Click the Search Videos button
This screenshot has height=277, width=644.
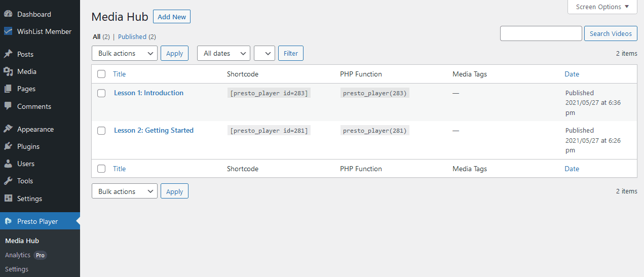(x=611, y=33)
